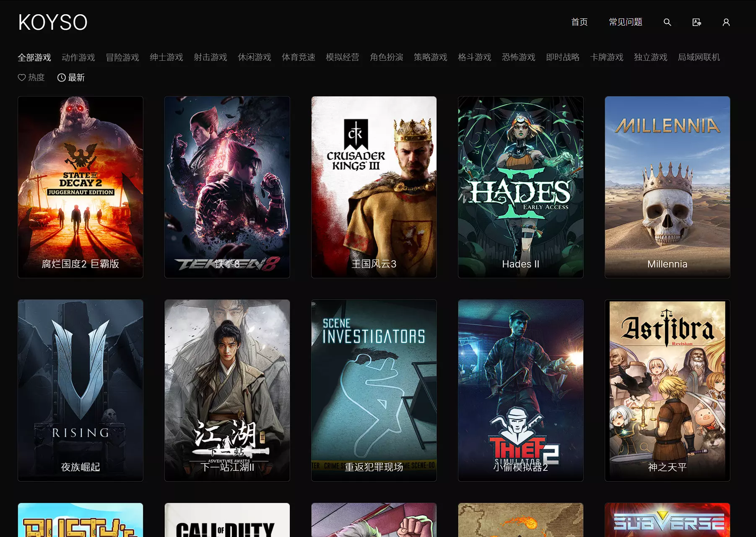Select the Crusader Kings III cover
The height and width of the screenshot is (537, 756).
point(374,187)
